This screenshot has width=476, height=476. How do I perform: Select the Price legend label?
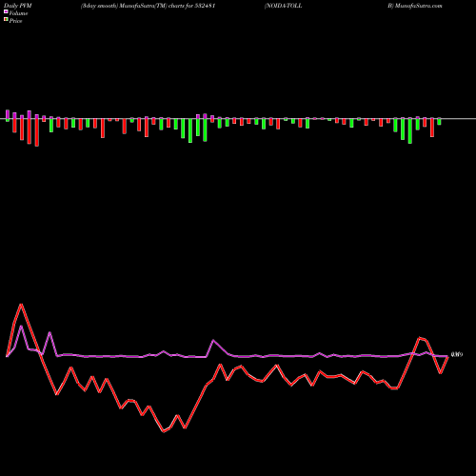(15, 21)
